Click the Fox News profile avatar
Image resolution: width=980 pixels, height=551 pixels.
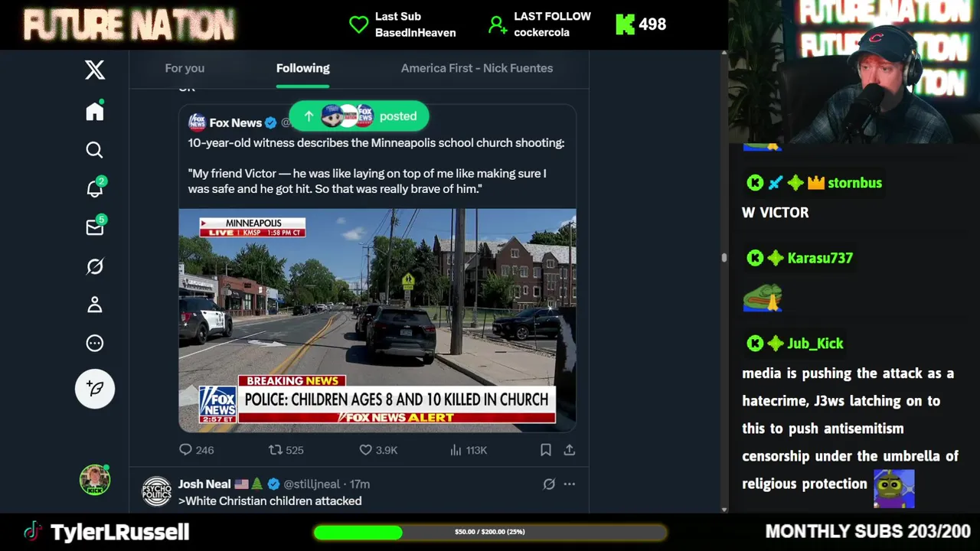198,122
